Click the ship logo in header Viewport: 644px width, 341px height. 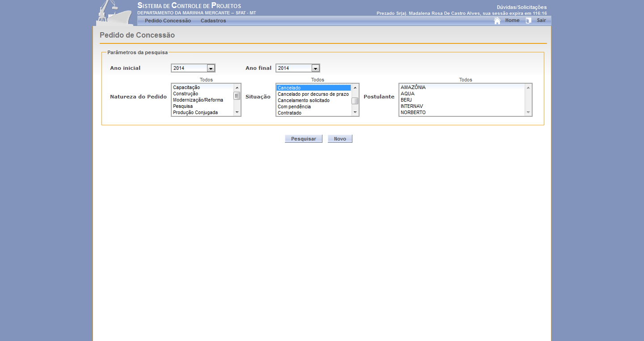pos(114,13)
